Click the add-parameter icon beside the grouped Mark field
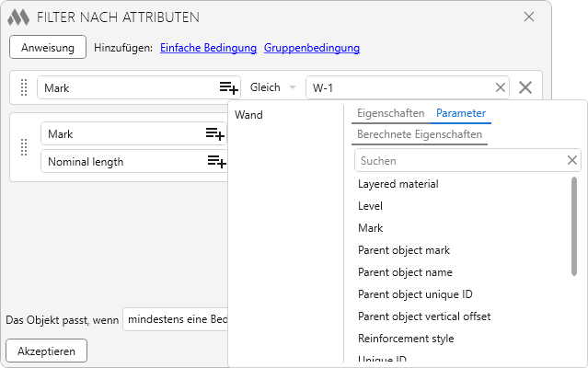This screenshot has height=368, width=588. tap(214, 134)
